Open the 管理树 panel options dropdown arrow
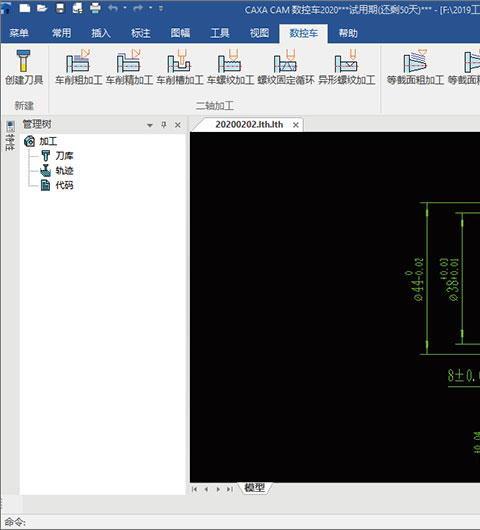Image resolution: width=480 pixels, height=530 pixels. (150, 125)
